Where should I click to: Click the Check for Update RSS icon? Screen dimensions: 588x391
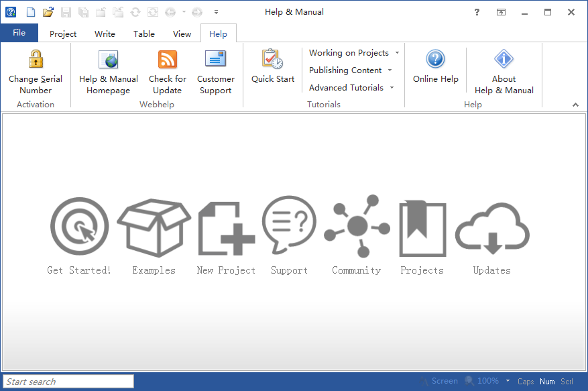167,59
